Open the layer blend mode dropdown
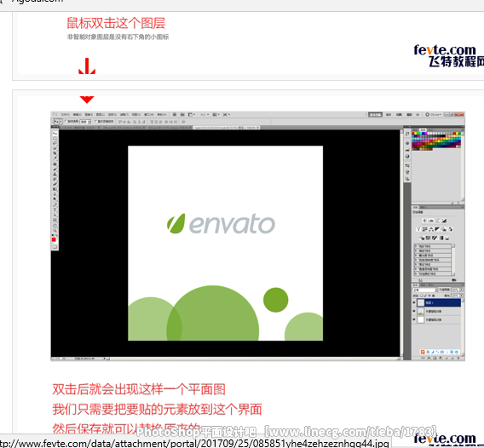Screen dimensions: 484x448 point(425,290)
